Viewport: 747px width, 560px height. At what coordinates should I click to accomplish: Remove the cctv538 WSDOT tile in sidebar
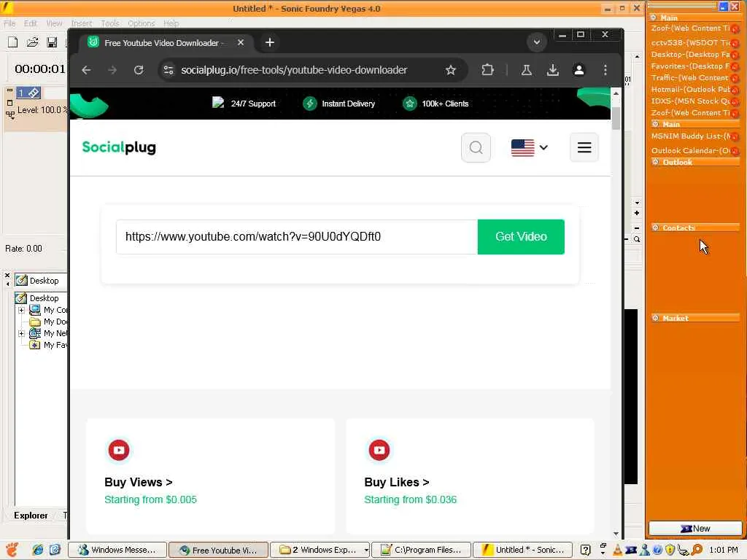pos(735,43)
